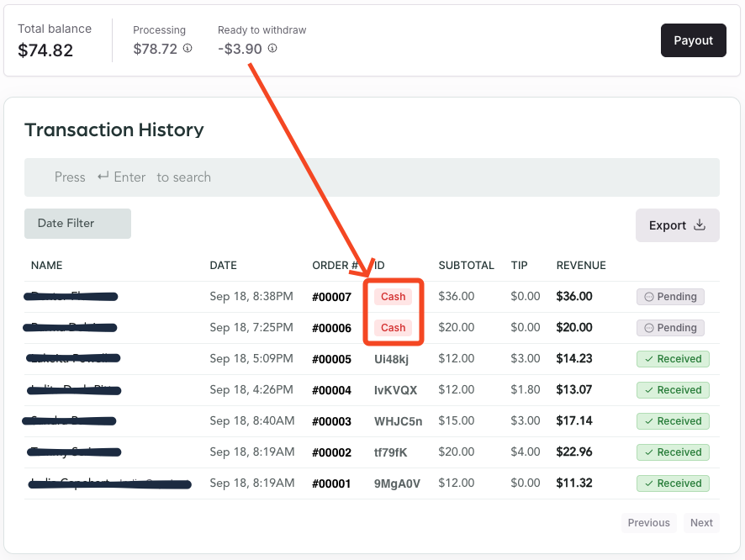
Task: Click the Pending status for order #00007
Action: click(x=670, y=297)
